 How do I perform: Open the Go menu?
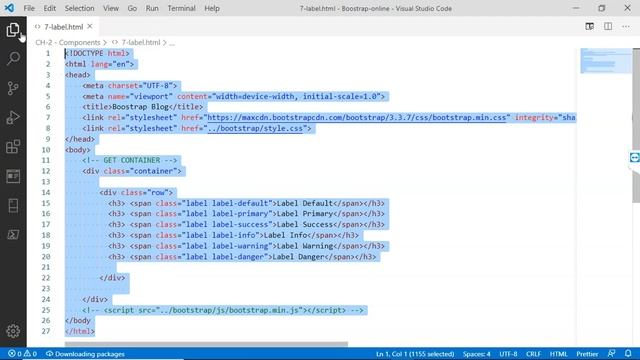(132, 8)
